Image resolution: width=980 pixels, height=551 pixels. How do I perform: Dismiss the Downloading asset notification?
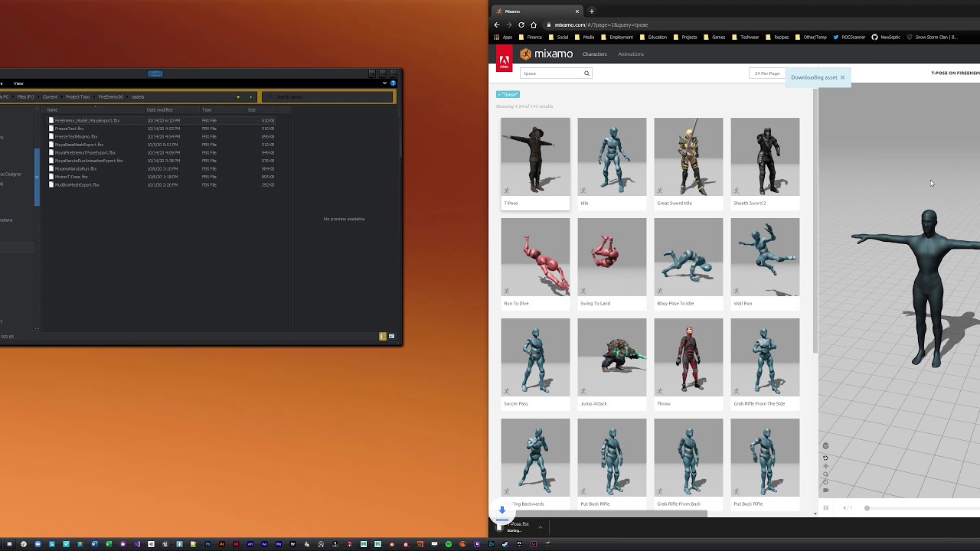(842, 77)
